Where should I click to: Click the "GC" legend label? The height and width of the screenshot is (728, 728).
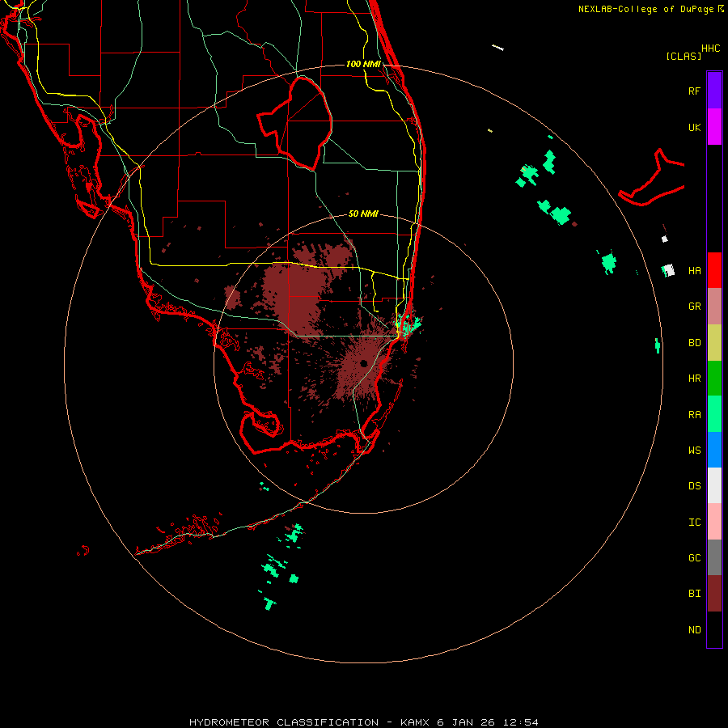click(x=694, y=558)
